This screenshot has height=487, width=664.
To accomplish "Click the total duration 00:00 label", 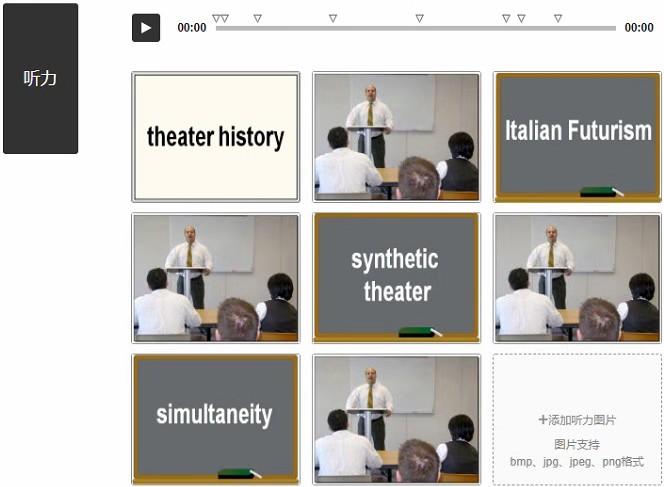I will coord(639,28).
